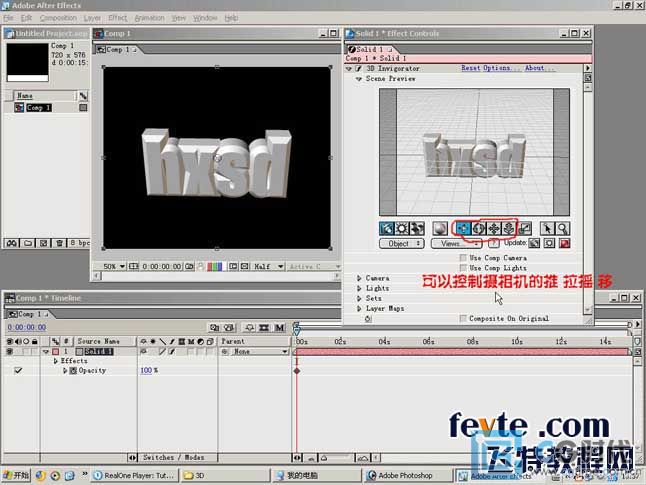This screenshot has width=646, height=485.
Task: Collapse the 3D Invigorator effect
Action: click(349, 68)
